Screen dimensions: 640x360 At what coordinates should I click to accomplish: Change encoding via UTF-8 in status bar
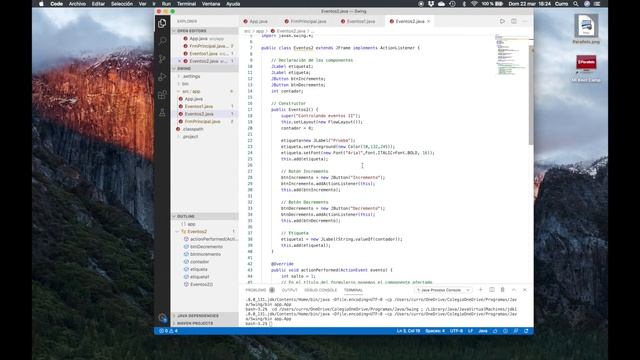point(456,331)
